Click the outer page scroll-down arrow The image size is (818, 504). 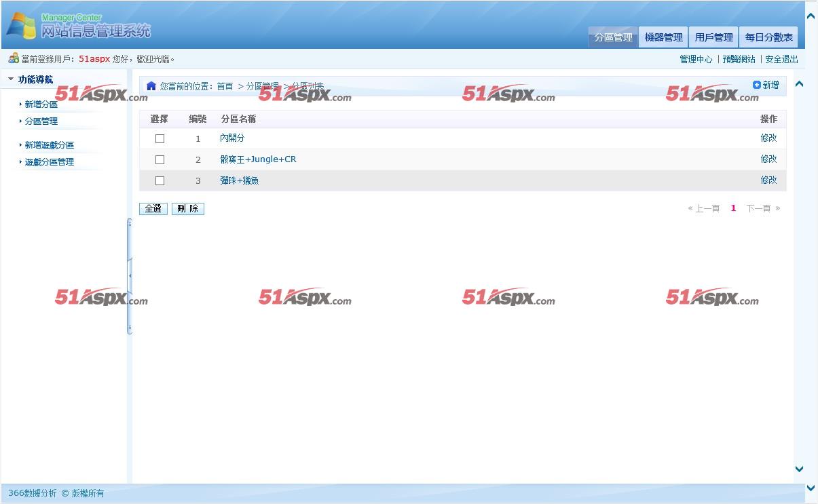point(811,488)
